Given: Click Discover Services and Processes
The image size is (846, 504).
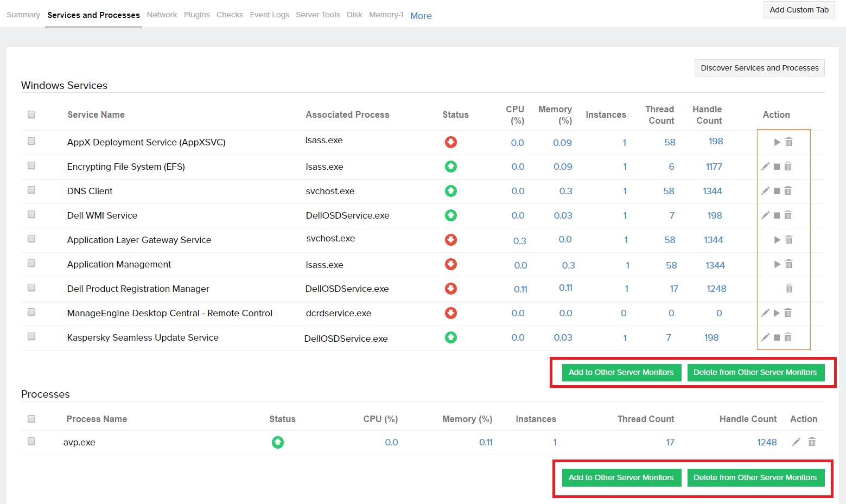Looking at the screenshot, I should (759, 68).
